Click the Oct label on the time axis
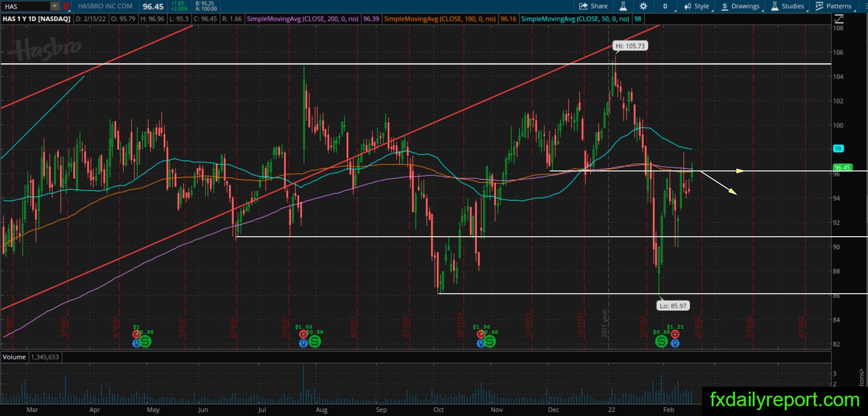Screen dimensions: 868x416 click(439, 410)
